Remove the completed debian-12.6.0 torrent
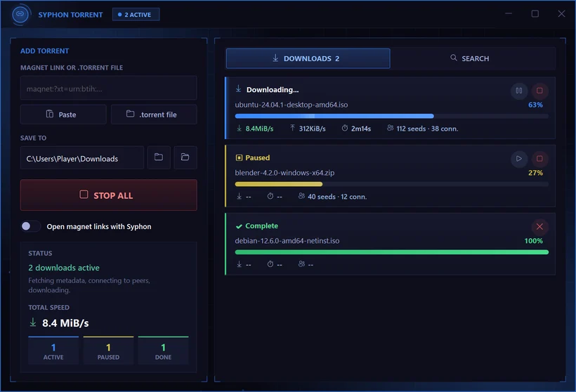 (x=539, y=227)
